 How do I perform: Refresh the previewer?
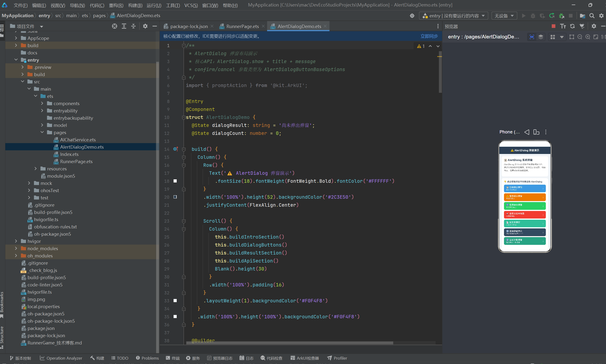point(572,26)
